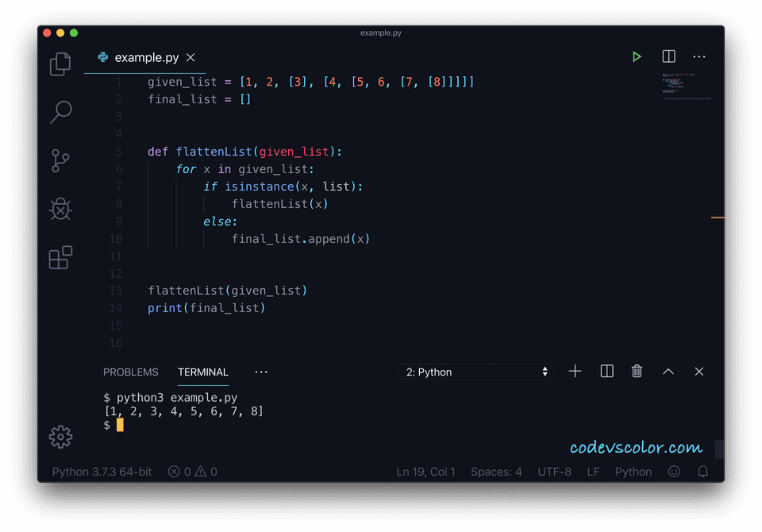Viewport: 762px width, 532px height.
Task: Open the '2: Python' terminal dropdown
Action: coord(475,371)
